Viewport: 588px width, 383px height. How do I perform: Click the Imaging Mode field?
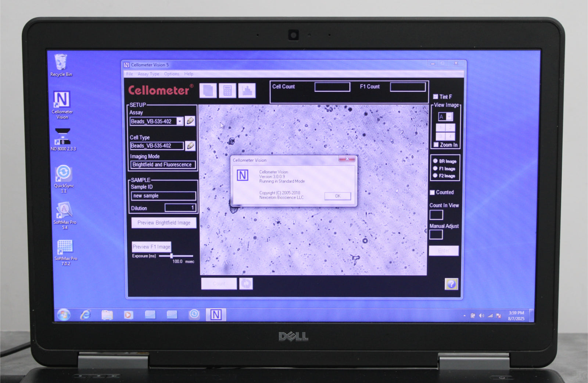pos(163,165)
